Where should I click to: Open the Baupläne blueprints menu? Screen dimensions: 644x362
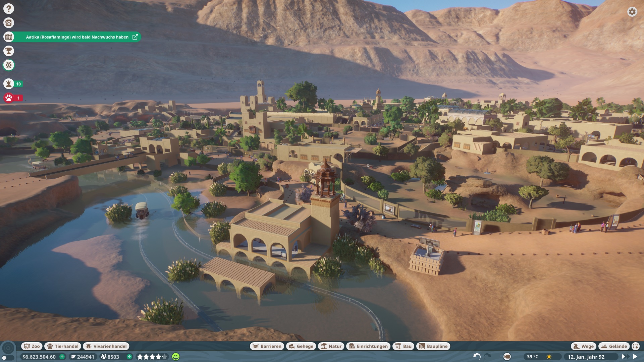pyautogui.click(x=433, y=346)
